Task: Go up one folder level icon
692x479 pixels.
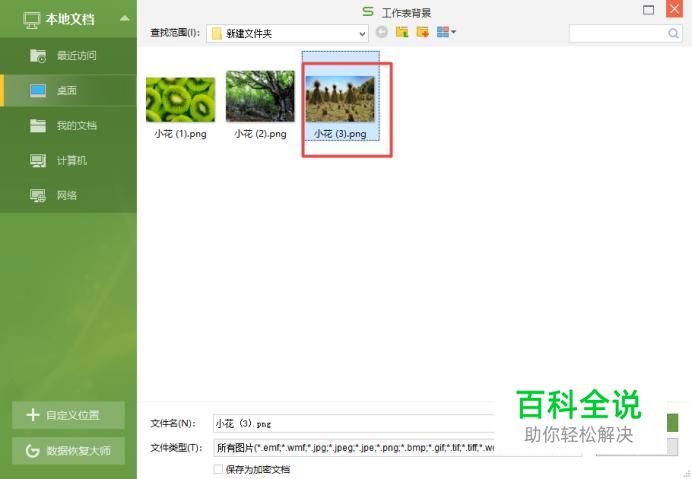Action: point(402,32)
